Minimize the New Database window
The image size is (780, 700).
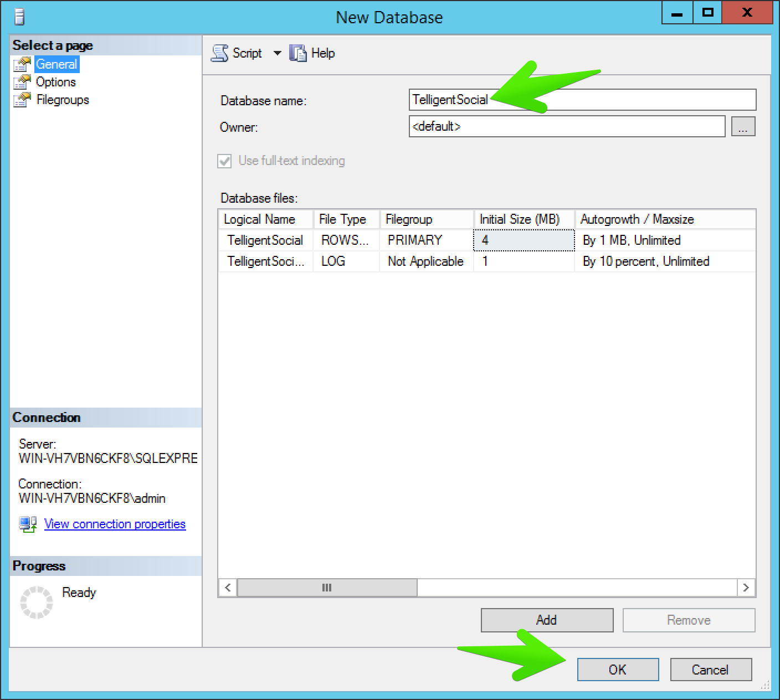(x=677, y=13)
